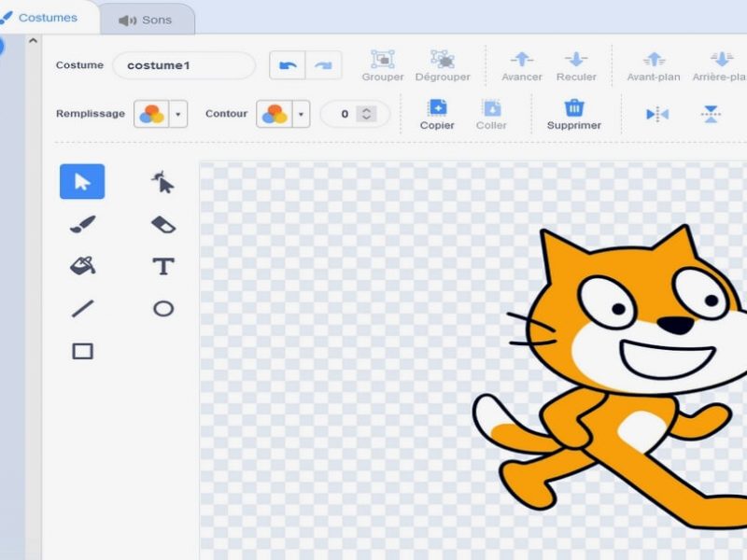Select the arrow Select tool
Image resolution: width=747 pixels, height=560 pixels.
(82, 181)
